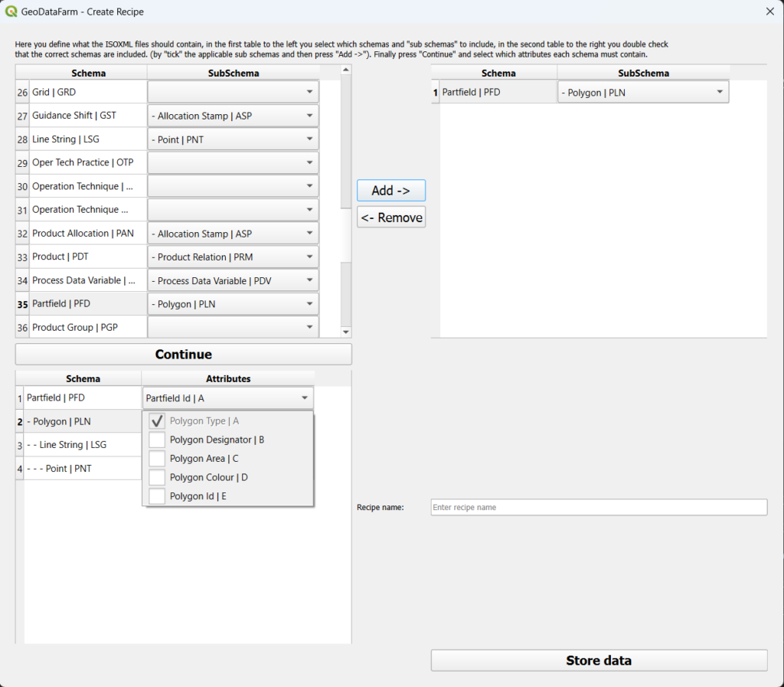Check the Polygon Designator | B option
The width and height of the screenshot is (784, 687).
157,440
